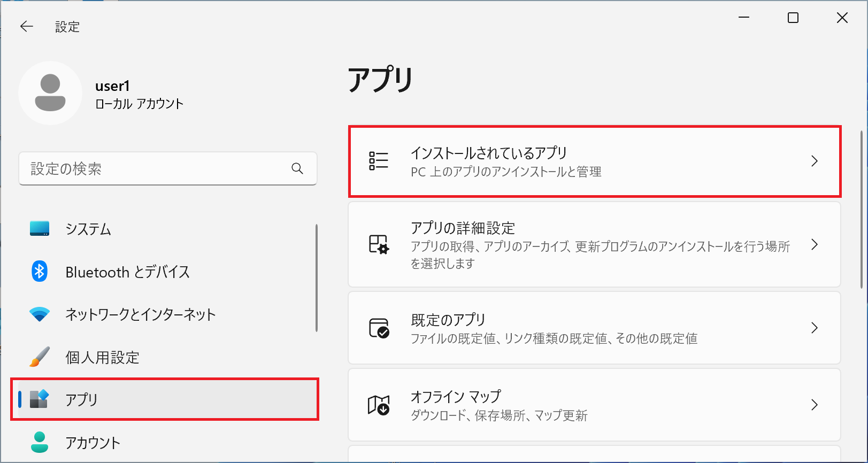Screen dimensions: 868x463
Task: Expand オフライン マップ chevron
Action: tap(815, 405)
